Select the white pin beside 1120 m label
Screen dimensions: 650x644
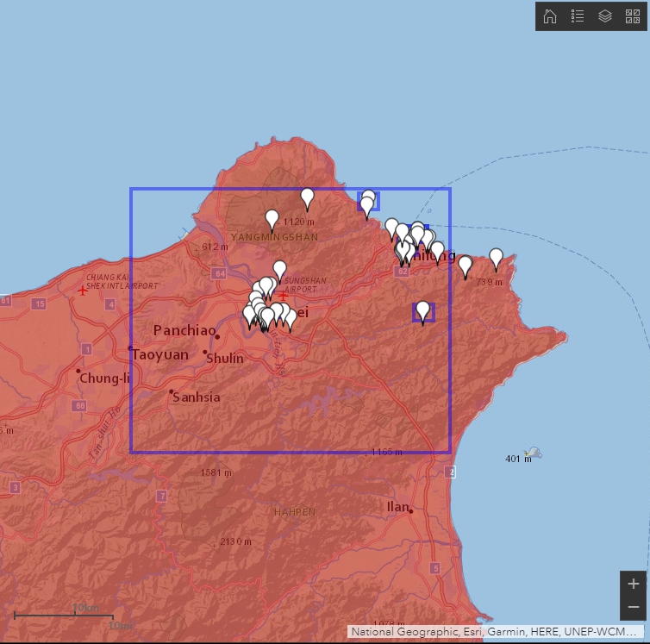(272, 221)
